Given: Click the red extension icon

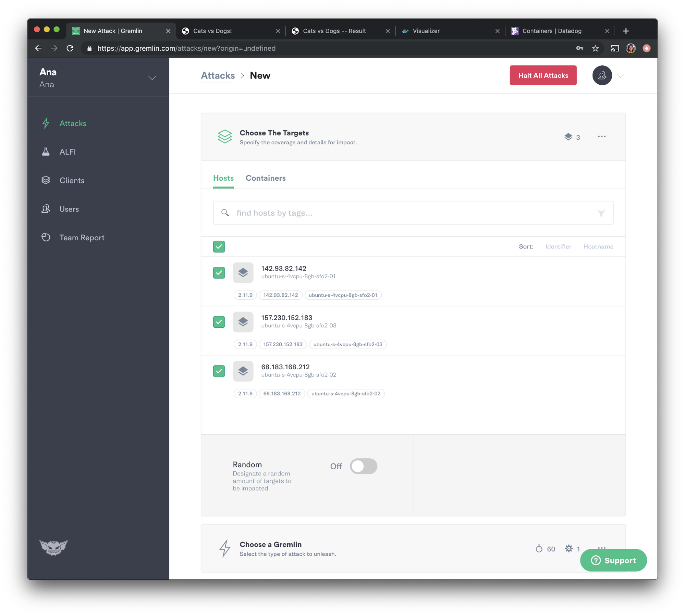Looking at the screenshot, I should tap(646, 48).
